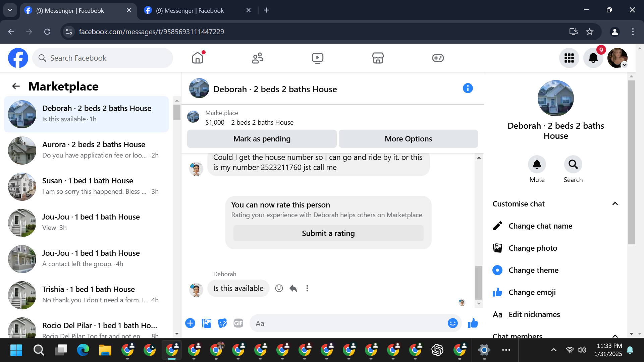Viewport: 644px width, 362px height.
Task: Open the $1,000 2 beds 2 baths listing link
Action: 249,122
